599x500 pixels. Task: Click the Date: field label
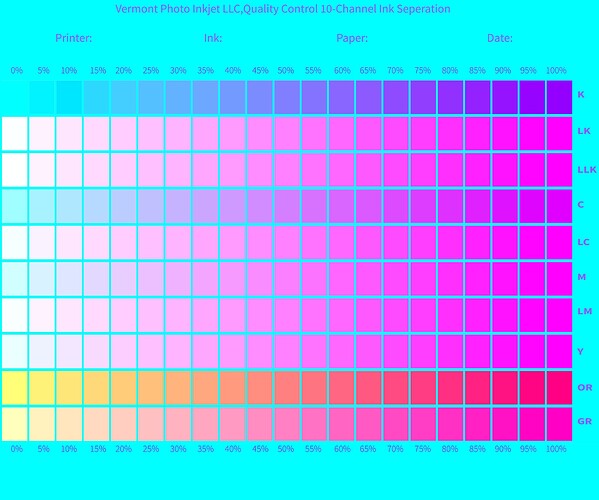[500, 38]
